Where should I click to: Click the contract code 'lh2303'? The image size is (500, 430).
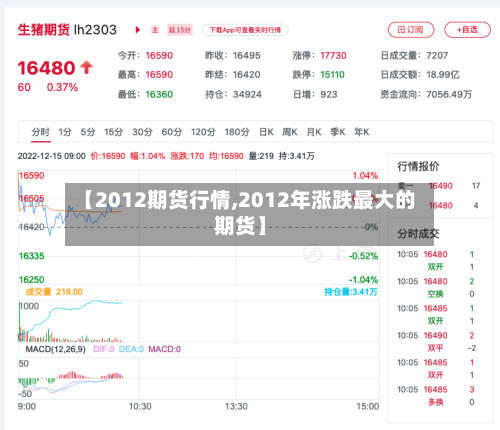tap(95, 30)
